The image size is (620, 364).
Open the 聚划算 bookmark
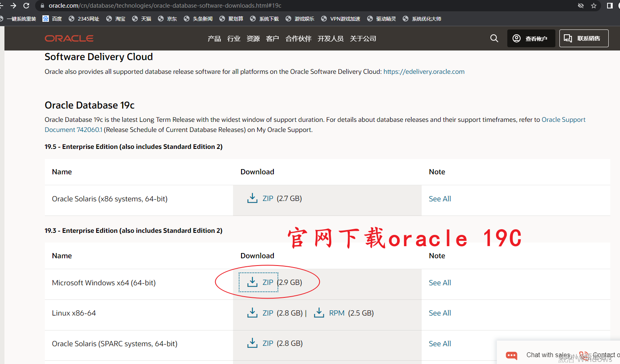tap(231, 19)
